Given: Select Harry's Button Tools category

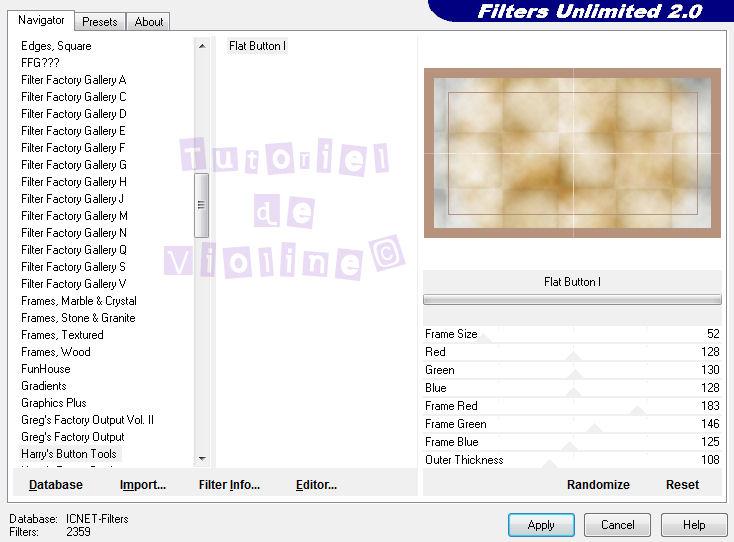Looking at the screenshot, I should coord(69,454).
